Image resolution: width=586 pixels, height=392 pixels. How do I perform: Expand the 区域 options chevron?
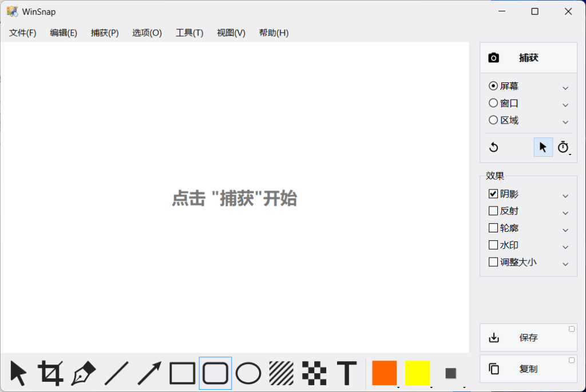565,122
